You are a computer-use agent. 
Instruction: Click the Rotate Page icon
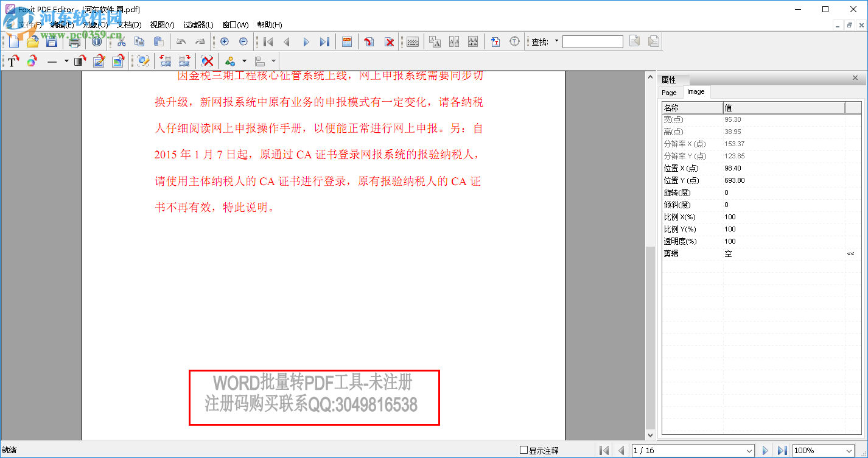tap(370, 41)
